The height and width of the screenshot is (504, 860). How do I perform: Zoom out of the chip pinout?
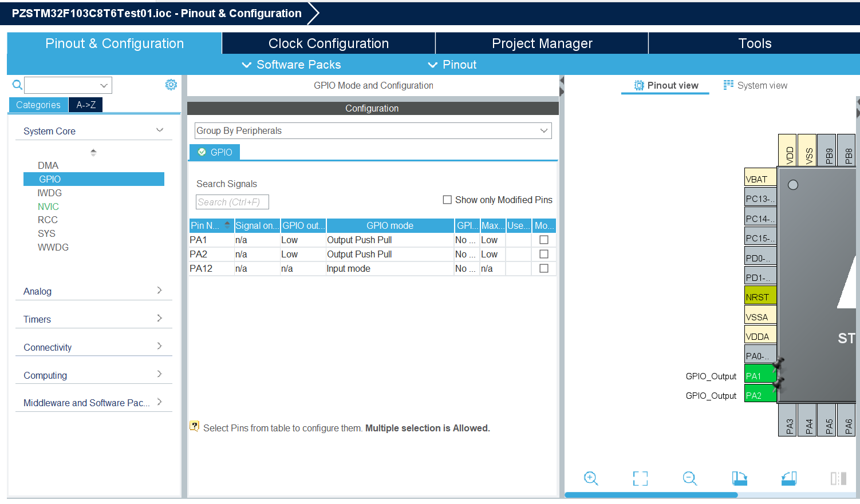[x=690, y=478]
